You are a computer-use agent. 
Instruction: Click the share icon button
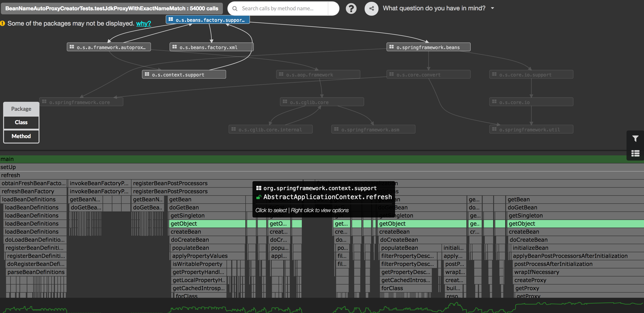[x=372, y=9]
